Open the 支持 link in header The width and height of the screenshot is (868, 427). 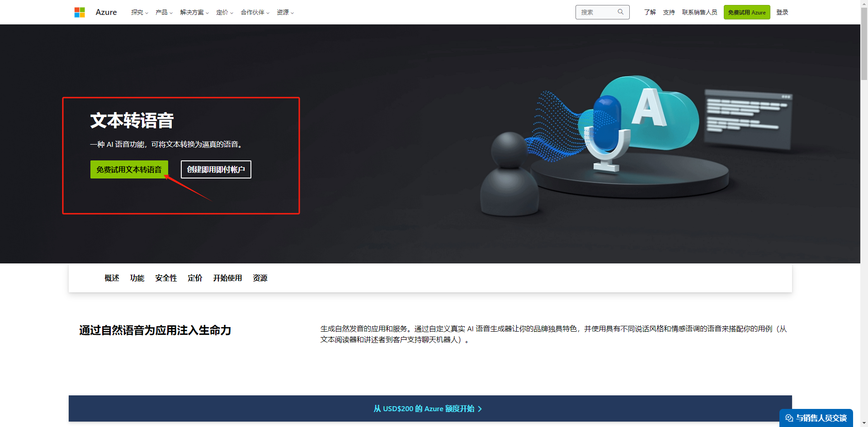point(669,12)
